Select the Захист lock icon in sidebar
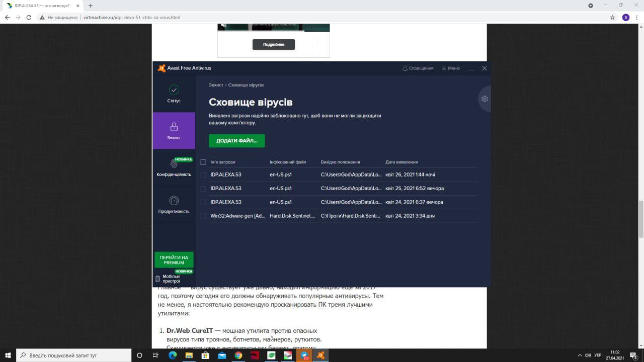The width and height of the screenshot is (644, 362). 174,127
